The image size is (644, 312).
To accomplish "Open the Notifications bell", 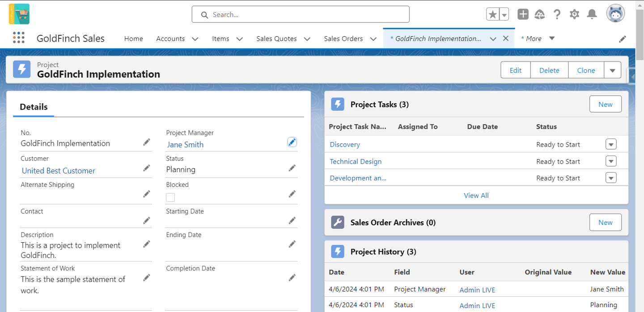I will point(592,14).
